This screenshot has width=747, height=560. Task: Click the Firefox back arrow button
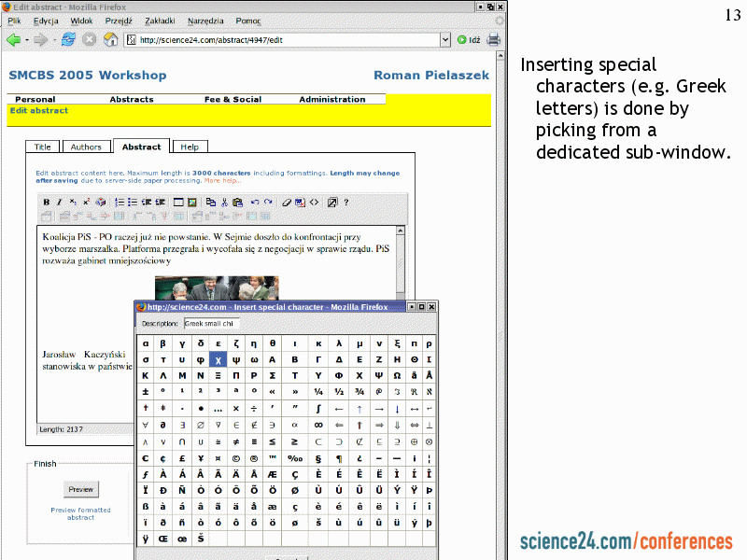click(x=14, y=39)
